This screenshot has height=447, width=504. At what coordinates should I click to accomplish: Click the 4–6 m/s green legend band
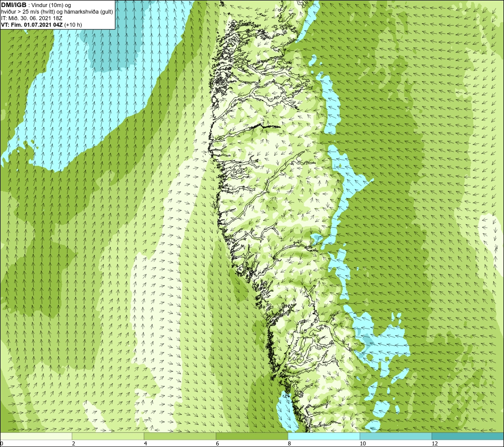coord(180,436)
